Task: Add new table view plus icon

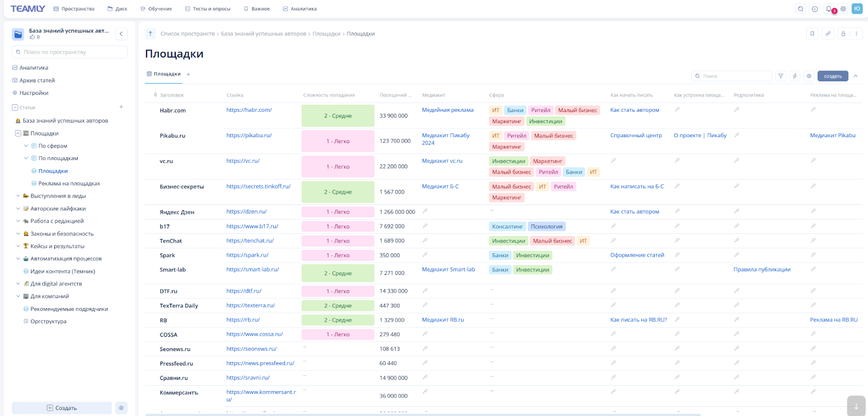Action: [188, 74]
